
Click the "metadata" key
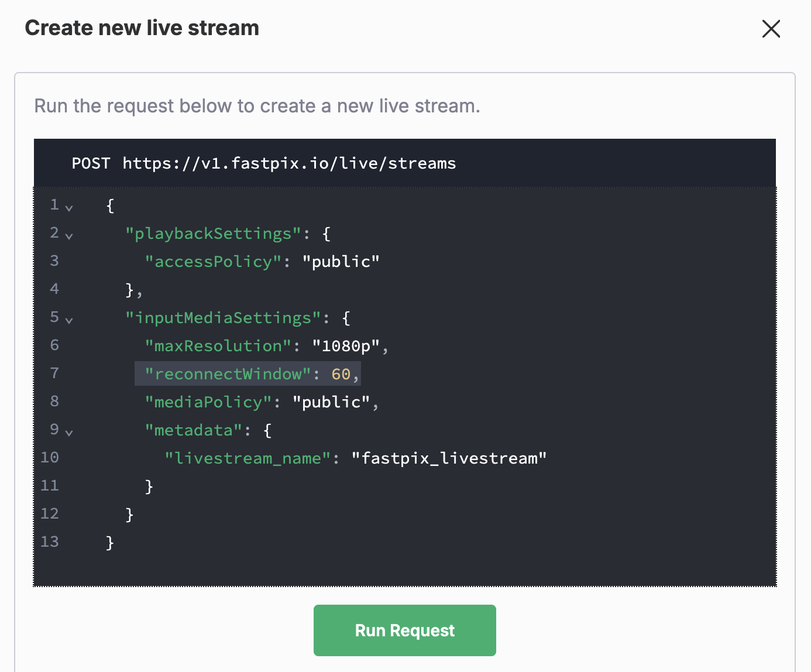(x=194, y=430)
